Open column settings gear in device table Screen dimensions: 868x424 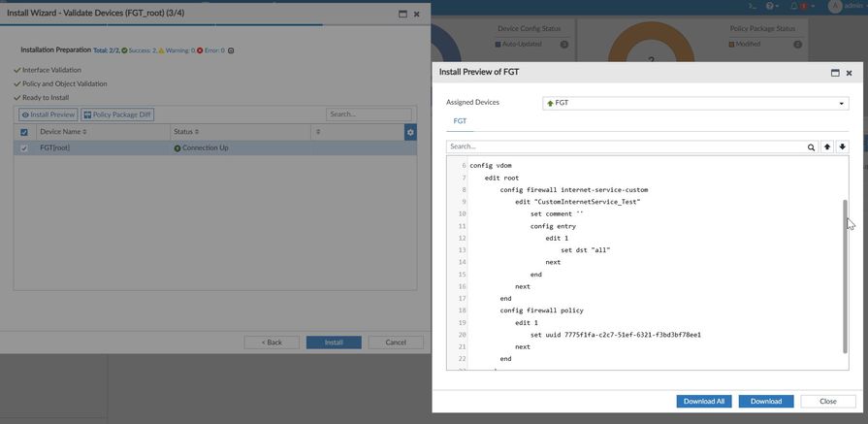(410, 132)
